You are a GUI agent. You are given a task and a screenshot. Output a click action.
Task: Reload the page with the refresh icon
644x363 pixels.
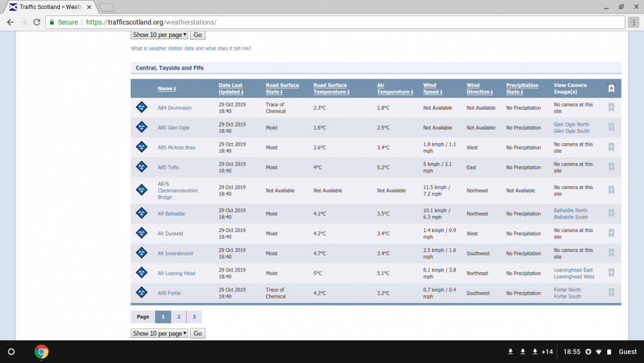pyautogui.click(x=37, y=22)
